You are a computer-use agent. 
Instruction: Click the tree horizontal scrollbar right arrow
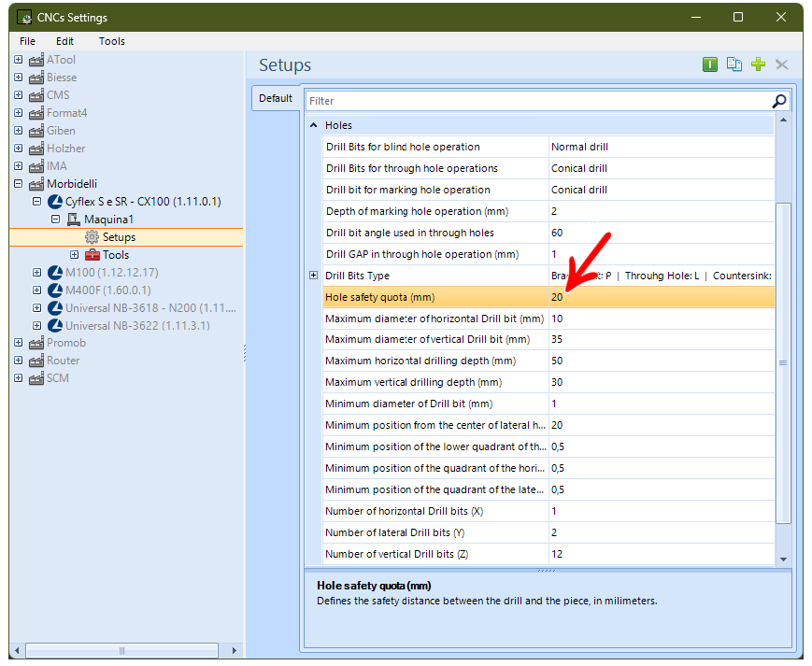click(x=234, y=650)
